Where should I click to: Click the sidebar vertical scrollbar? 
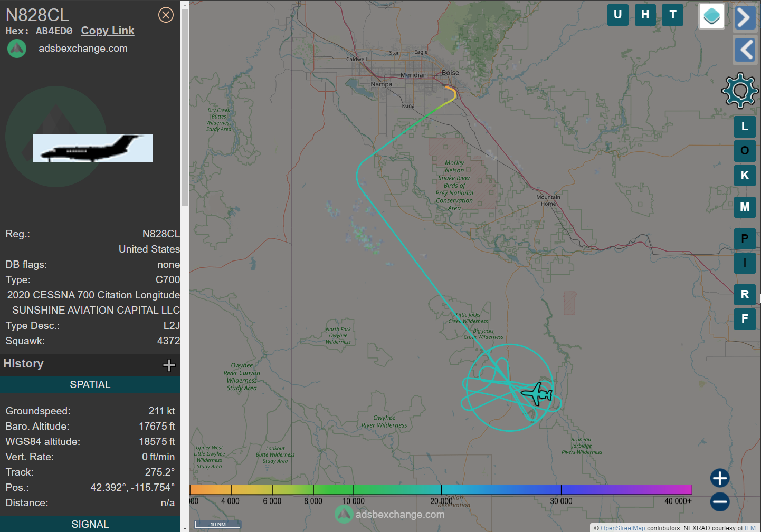pos(185,108)
